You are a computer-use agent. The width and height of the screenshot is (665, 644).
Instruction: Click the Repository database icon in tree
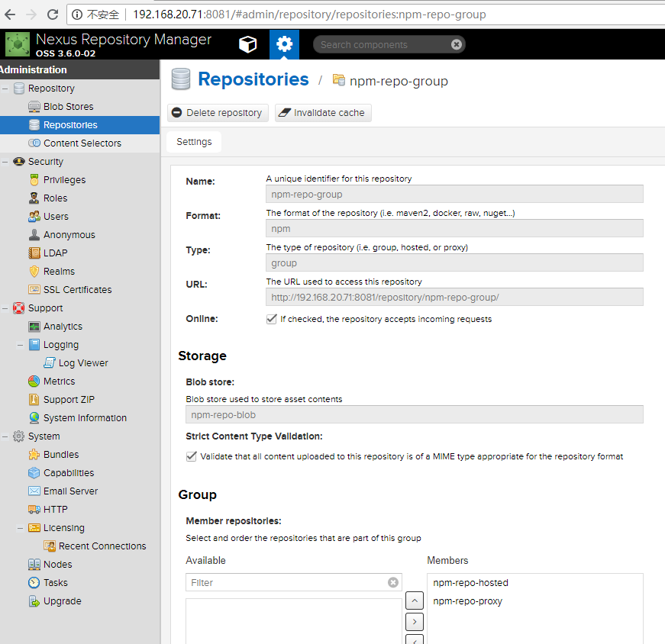coord(18,89)
